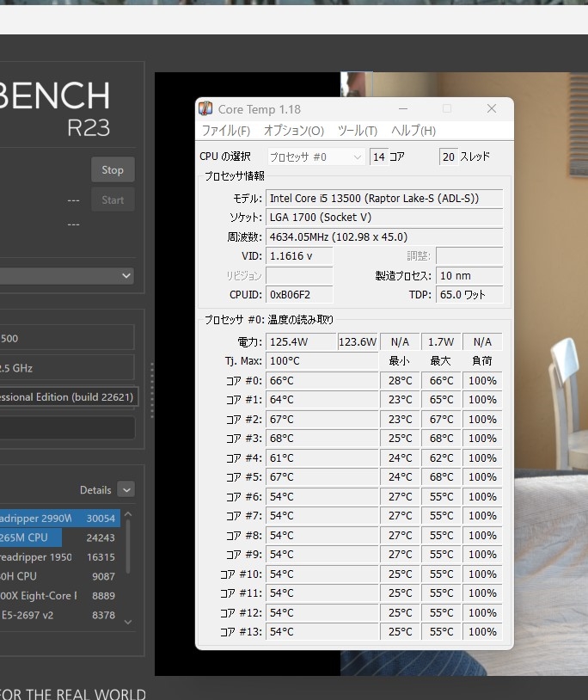The image size is (588, 700).
Task: Click the コア #4 temperature 61°C
Action: 322,457
